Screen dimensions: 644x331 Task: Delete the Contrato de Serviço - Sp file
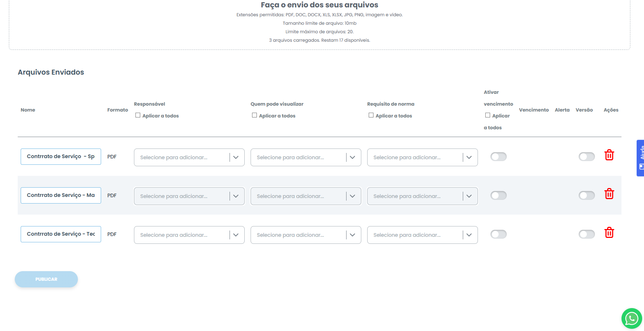coord(609,155)
